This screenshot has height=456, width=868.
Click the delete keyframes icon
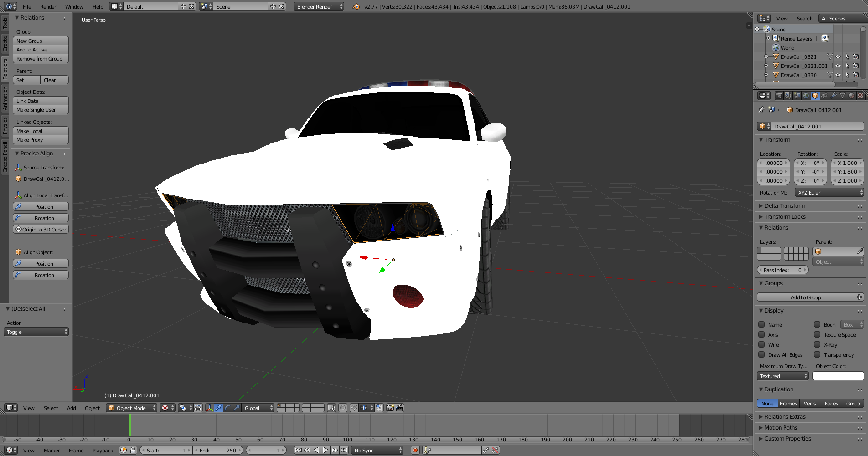(x=495, y=450)
